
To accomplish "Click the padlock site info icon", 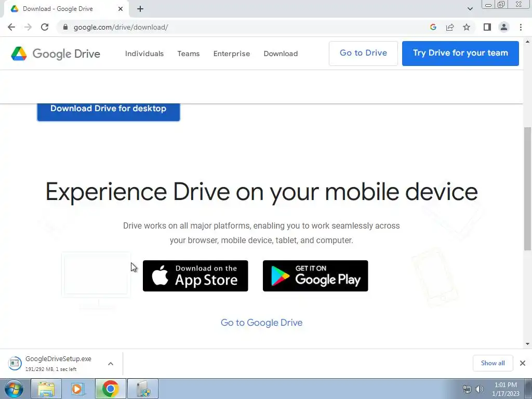I will (x=65, y=27).
